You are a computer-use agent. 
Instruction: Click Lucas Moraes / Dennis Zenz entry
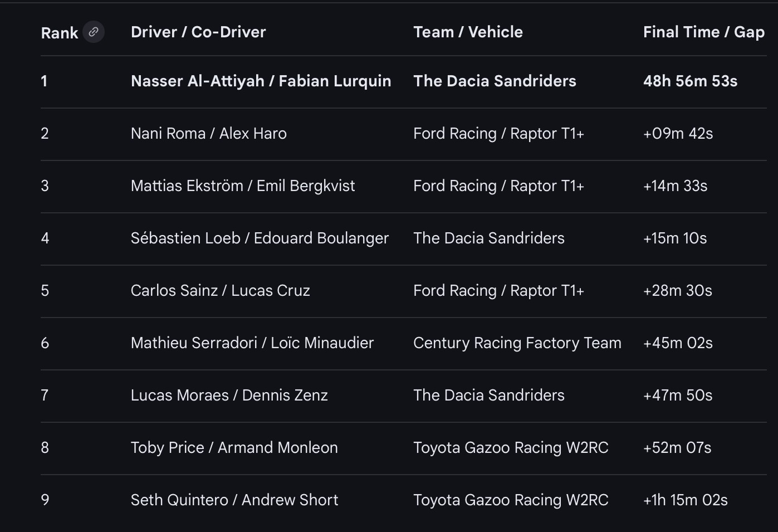pyautogui.click(x=229, y=395)
